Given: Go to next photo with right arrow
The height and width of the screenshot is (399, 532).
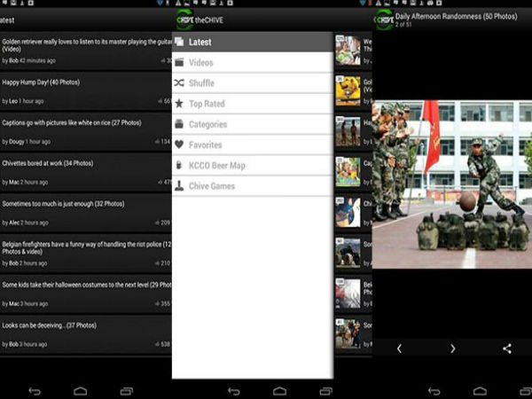Looking at the screenshot, I should click(452, 348).
